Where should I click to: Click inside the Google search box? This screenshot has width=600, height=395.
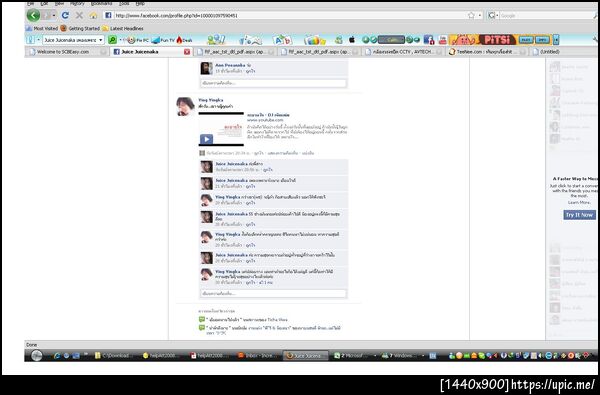[546, 16]
